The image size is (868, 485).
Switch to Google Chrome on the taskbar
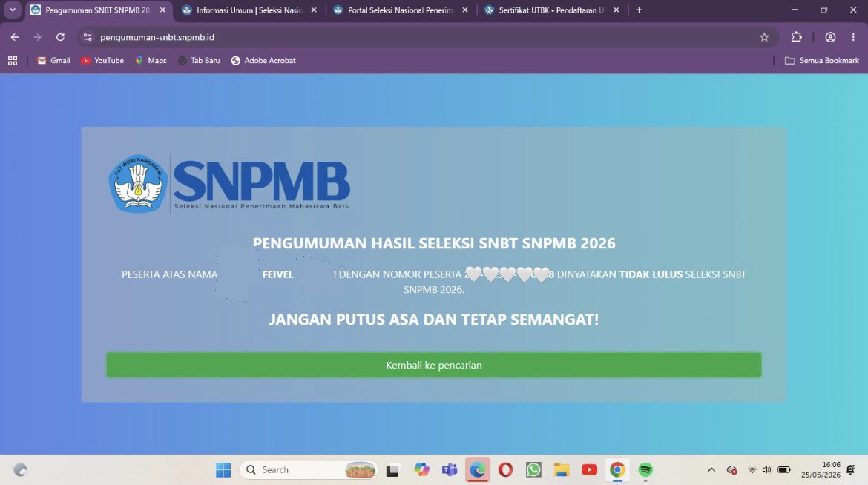(x=617, y=470)
